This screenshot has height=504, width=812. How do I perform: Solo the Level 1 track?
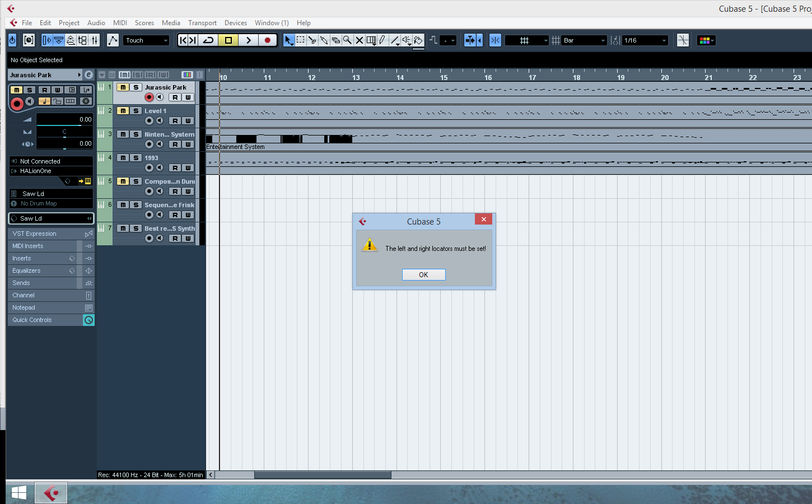[x=136, y=111]
